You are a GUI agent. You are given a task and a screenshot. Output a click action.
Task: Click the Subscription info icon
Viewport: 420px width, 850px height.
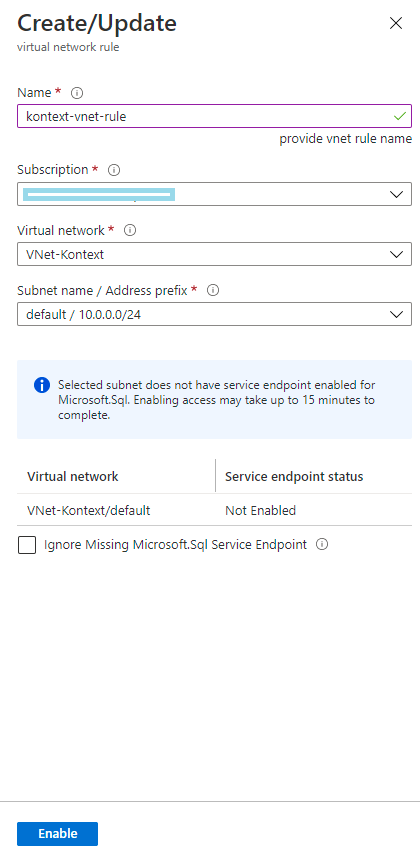coord(113,170)
